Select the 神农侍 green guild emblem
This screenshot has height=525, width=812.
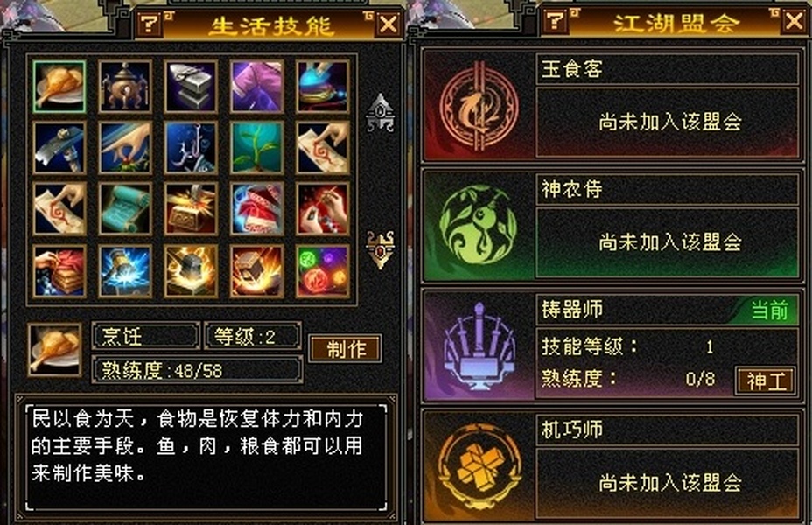click(479, 226)
